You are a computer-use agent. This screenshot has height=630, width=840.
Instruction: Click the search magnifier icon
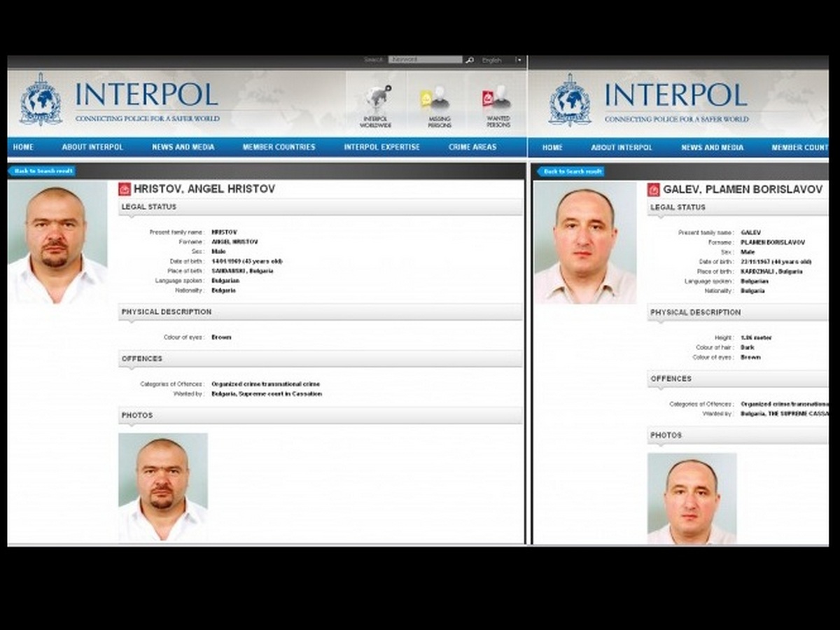click(x=470, y=60)
